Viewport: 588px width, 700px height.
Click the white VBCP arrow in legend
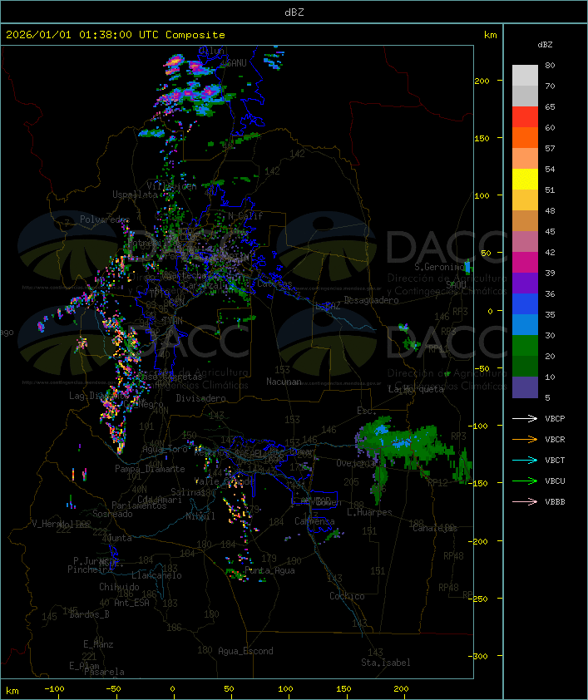[525, 419]
